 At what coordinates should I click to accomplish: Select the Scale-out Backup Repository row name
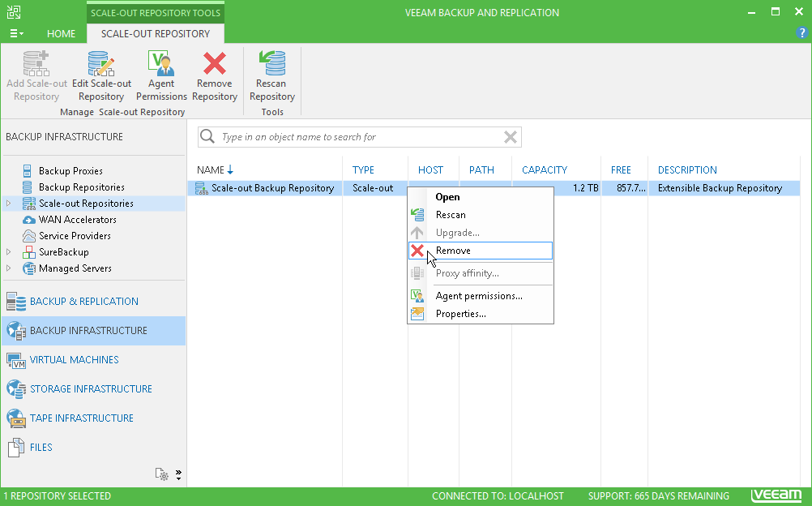pyautogui.click(x=272, y=188)
